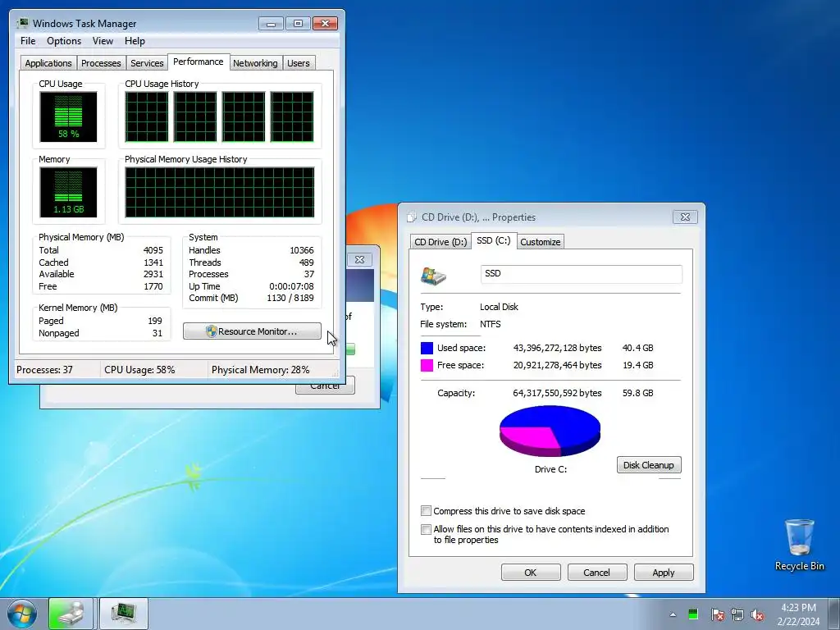Click the Commit value 1130 / 8189

(290, 298)
